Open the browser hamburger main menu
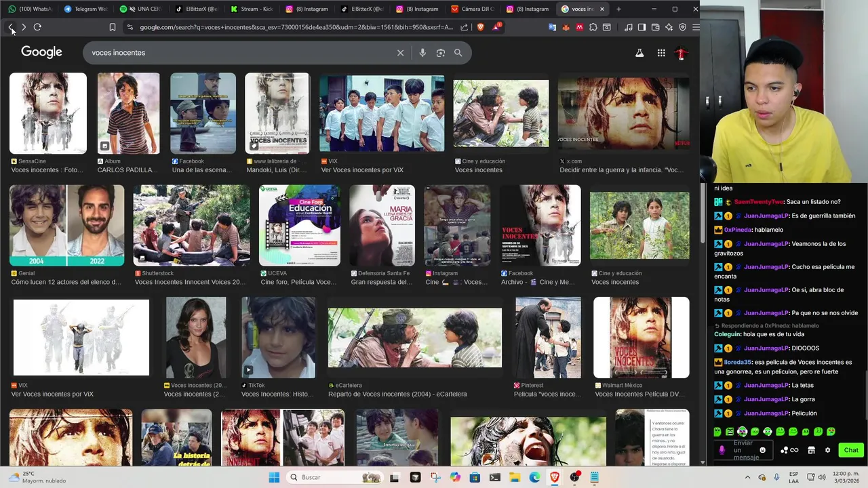This screenshot has width=868, height=488. click(696, 27)
